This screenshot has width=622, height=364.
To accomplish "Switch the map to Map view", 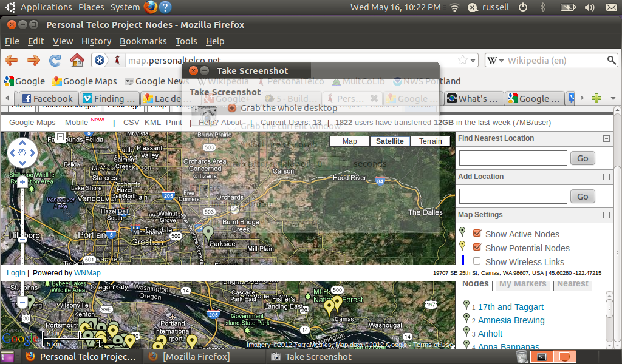I will [x=349, y=141].
